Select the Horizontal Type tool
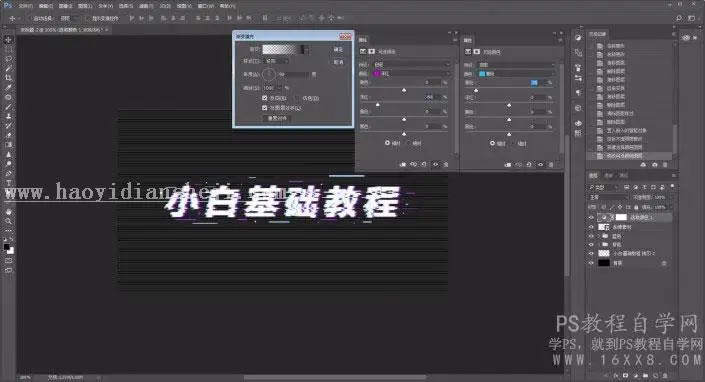This screenshot has height=382, width=705. [9, 182]
